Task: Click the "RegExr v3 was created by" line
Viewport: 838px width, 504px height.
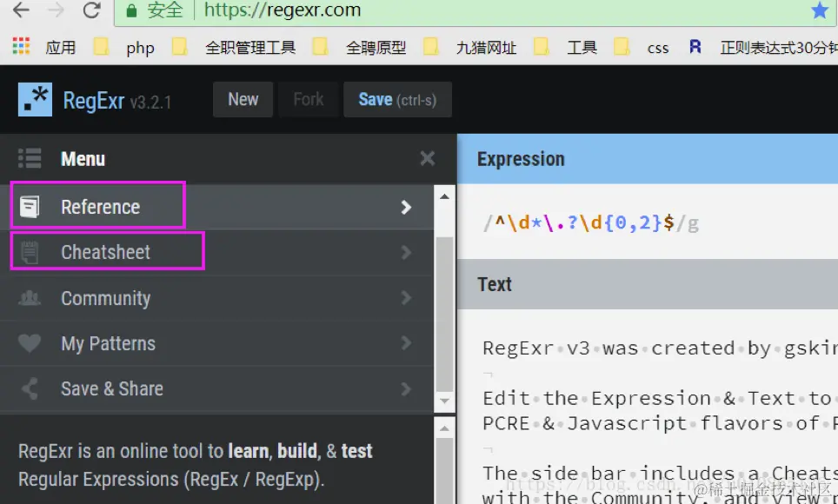Action: (x=660, y=348)
